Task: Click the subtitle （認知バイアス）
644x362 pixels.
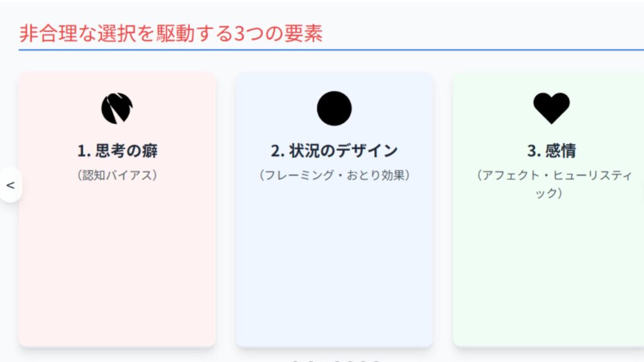Action: click(117, 175)
